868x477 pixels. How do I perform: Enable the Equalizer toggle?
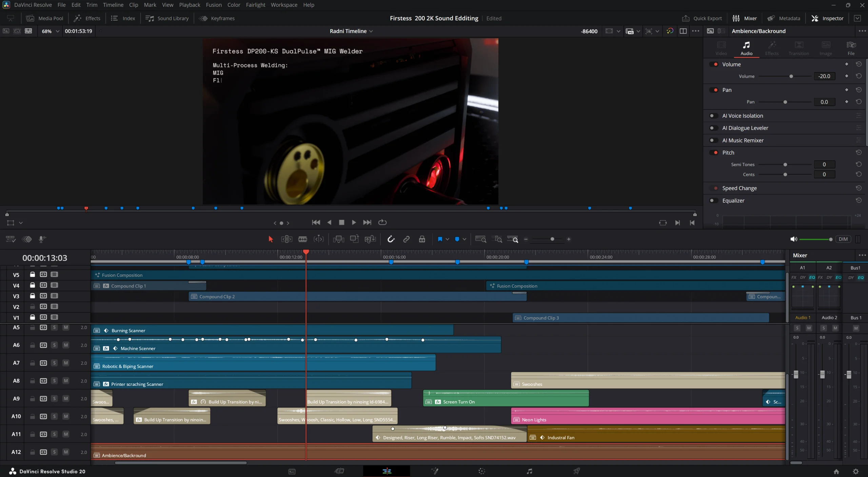[714, 200]
